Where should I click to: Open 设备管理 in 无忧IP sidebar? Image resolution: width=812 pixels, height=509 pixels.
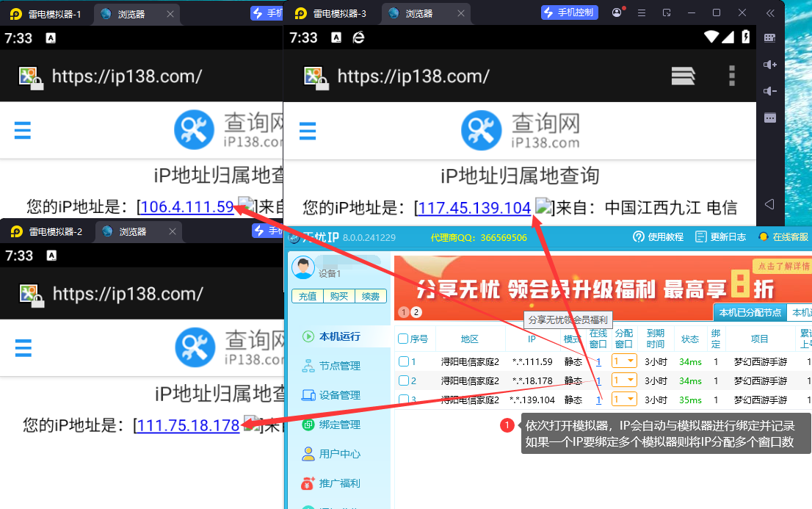pos(331,395)
